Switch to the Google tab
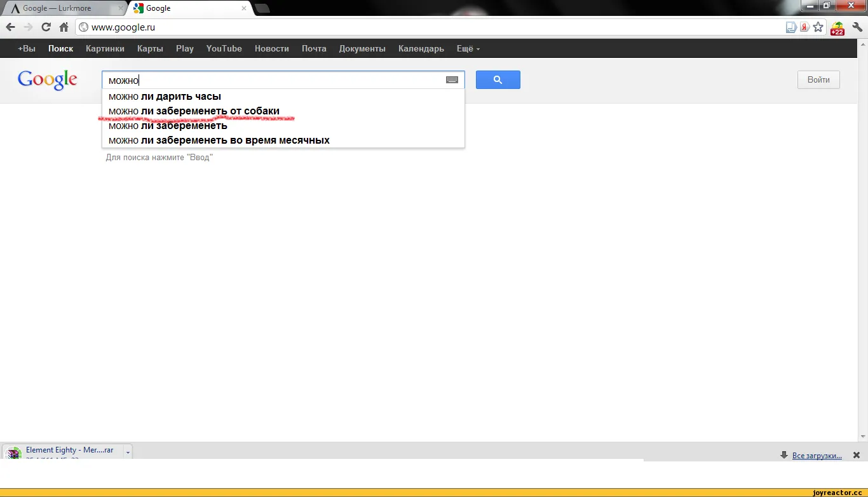This screenshot has height=497, width=868. point(190,8)
